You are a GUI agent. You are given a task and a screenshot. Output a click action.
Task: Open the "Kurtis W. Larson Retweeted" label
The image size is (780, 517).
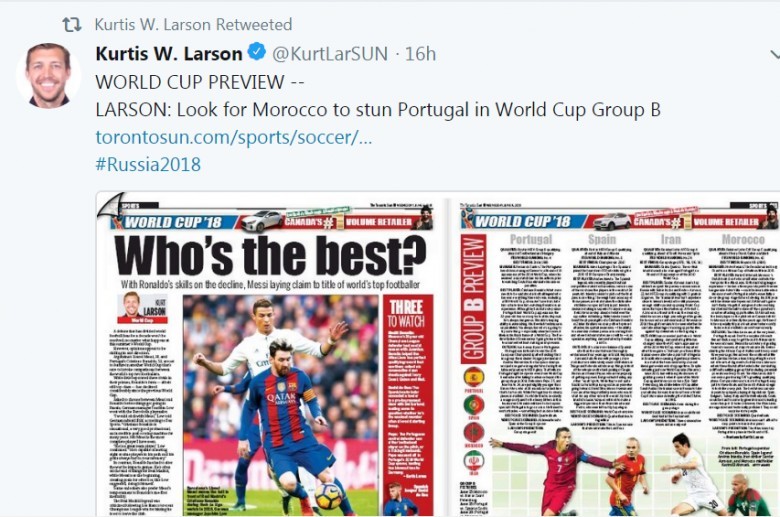pyautogui.click(x=193, y=24)
